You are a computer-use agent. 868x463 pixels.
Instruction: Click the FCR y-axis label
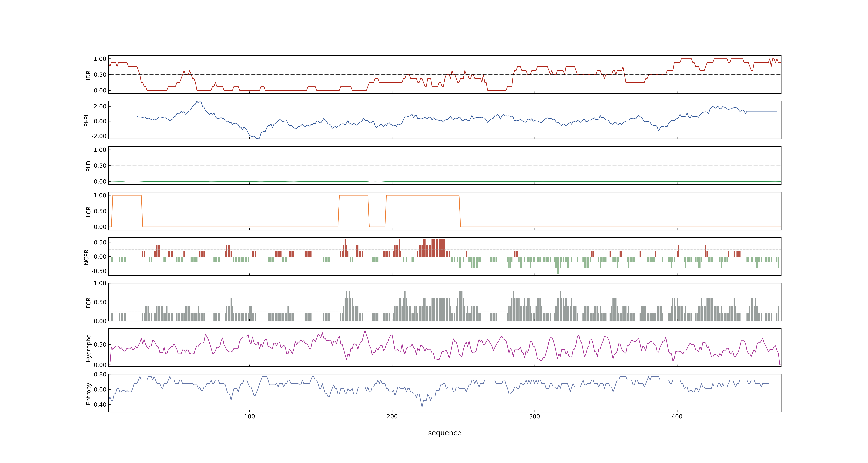click(89, 302)
